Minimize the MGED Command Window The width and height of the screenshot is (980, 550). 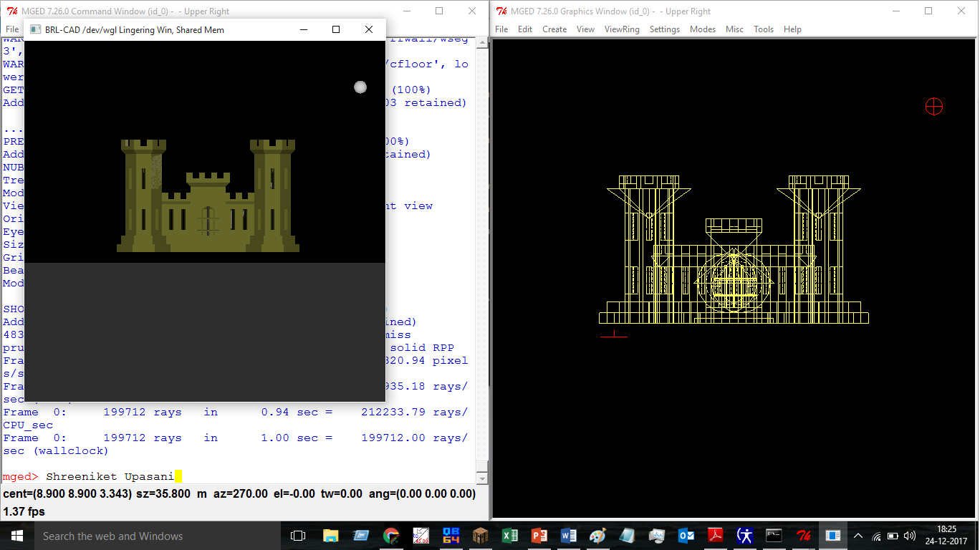(407, 11)
